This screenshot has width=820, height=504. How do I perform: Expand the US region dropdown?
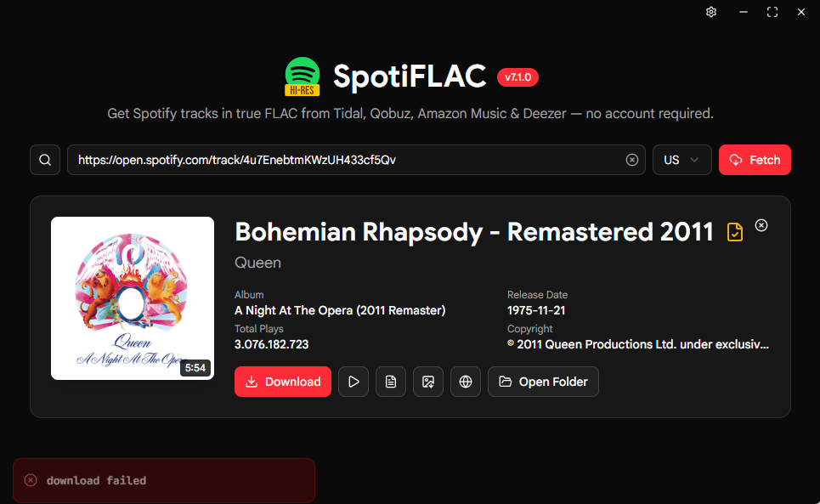click(682, 160)
